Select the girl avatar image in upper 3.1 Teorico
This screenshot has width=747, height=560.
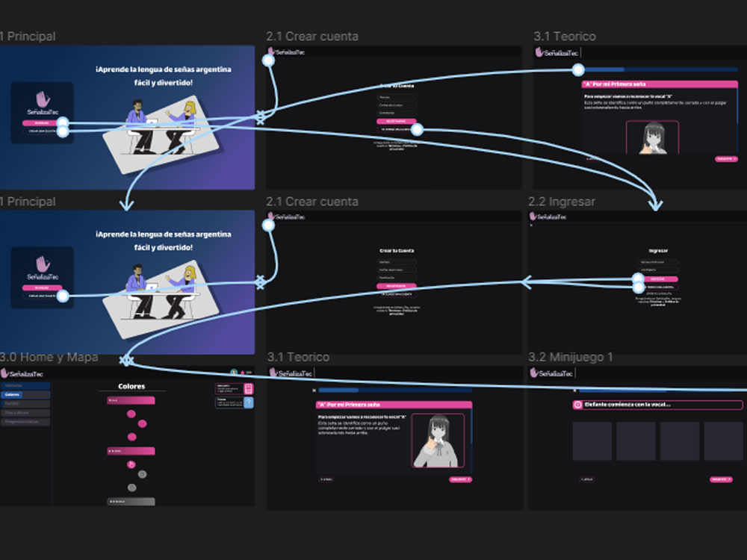(652, 137)
